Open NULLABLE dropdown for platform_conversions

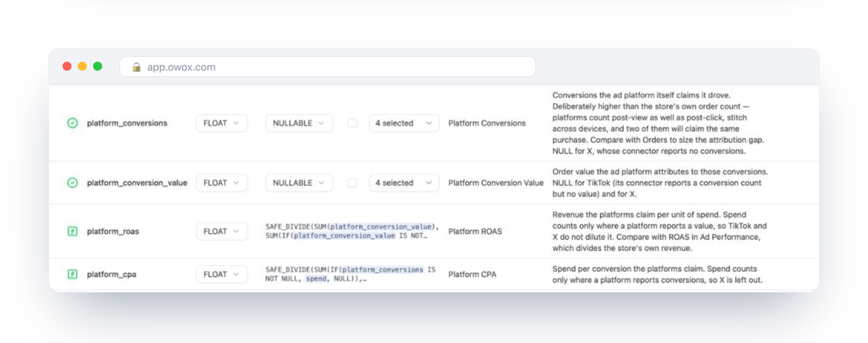[299, 123]
